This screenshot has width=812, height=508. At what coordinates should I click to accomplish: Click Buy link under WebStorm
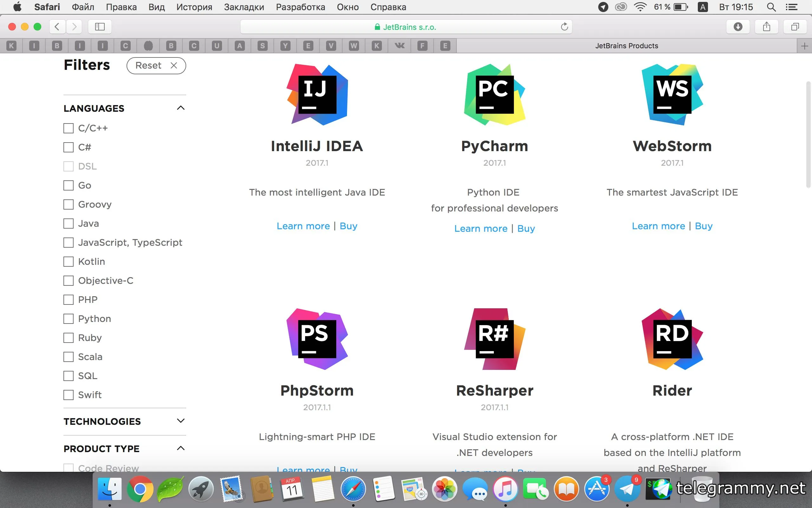click(x=704, y=226)
